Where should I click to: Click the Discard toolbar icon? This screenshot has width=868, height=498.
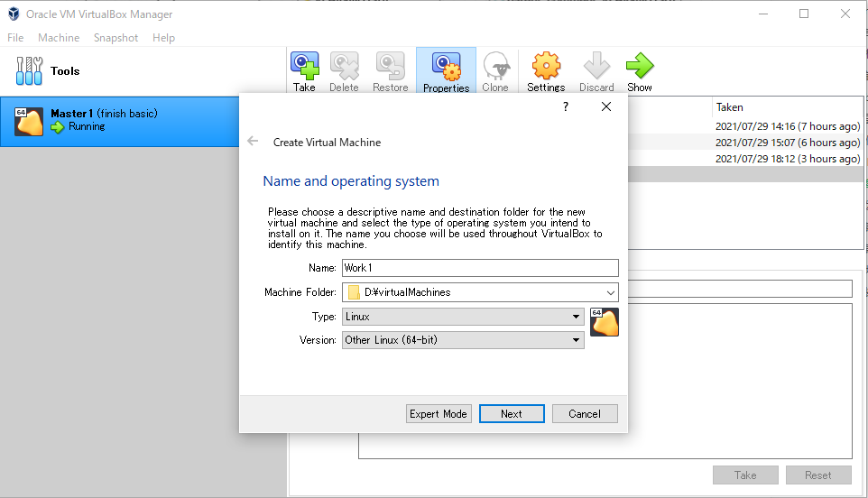coord(596,66)
